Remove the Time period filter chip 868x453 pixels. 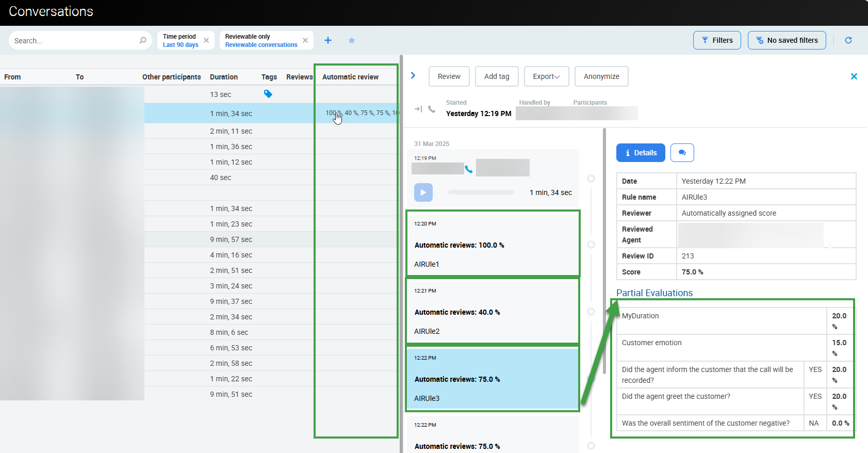[206, 40]
